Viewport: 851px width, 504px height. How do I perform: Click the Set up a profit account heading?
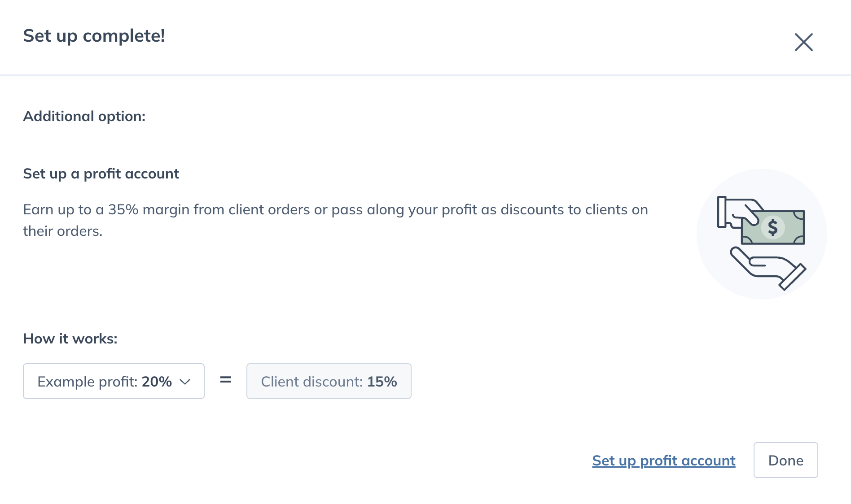point(101,174)
